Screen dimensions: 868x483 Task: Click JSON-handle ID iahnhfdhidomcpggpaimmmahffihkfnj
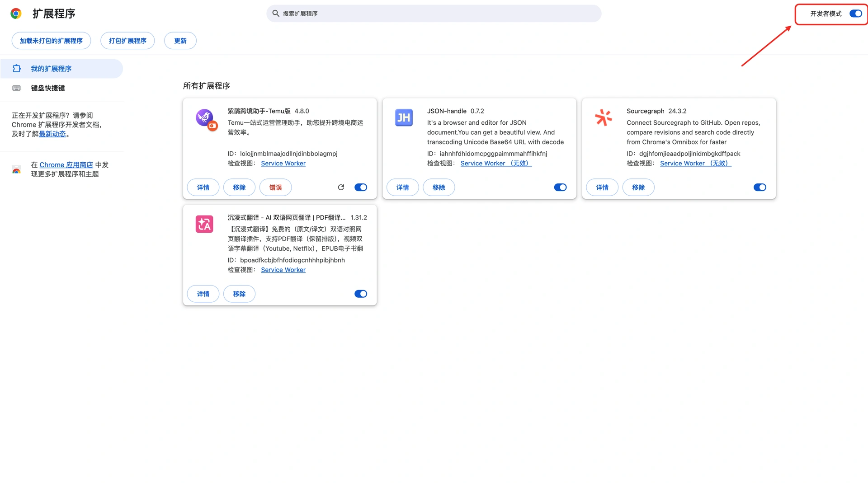(x=493, y=154)
